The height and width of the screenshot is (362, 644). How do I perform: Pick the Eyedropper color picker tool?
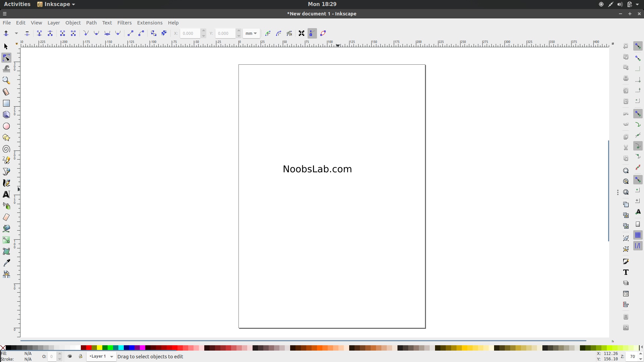(6, 262)
